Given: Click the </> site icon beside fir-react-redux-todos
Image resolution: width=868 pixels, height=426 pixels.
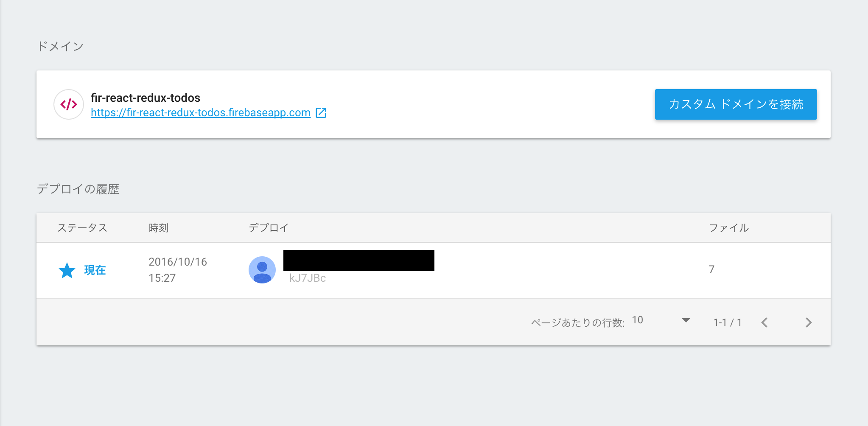Looking at the screenshot, I should point(68,104).
